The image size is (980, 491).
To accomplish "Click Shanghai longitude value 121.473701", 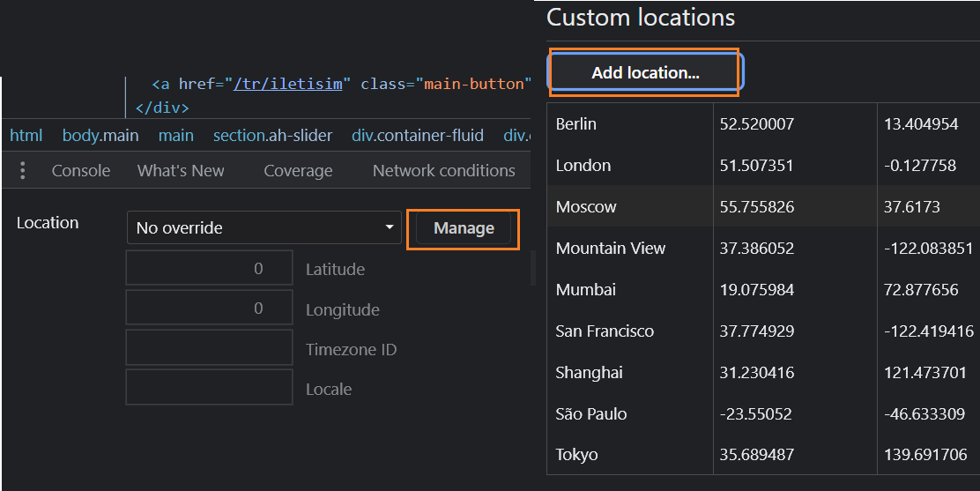I will coord(925,372).
